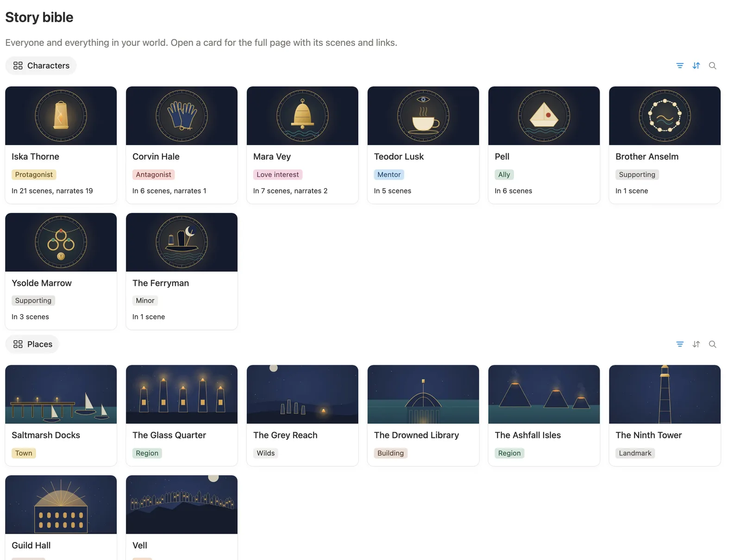Click the Wilds tag on The Grey Reach

pyautogui.click(x=266, y=453)
